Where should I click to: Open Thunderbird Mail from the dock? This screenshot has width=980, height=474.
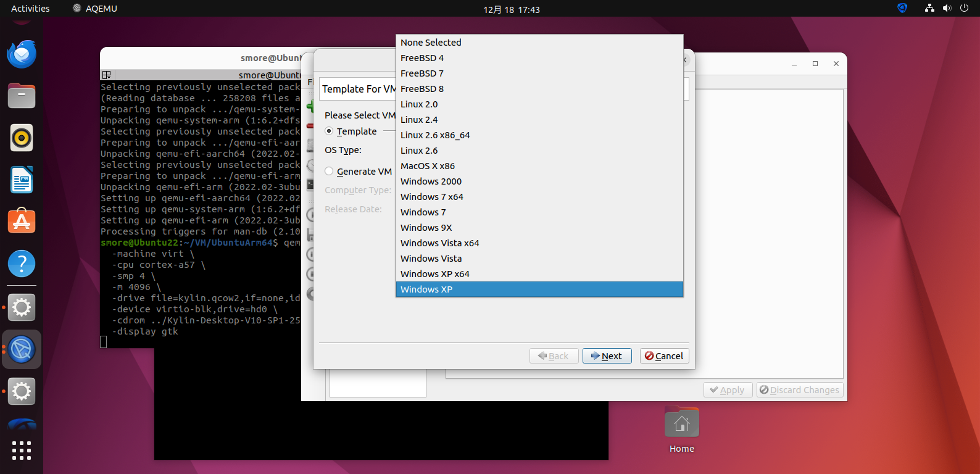[22, 54]
